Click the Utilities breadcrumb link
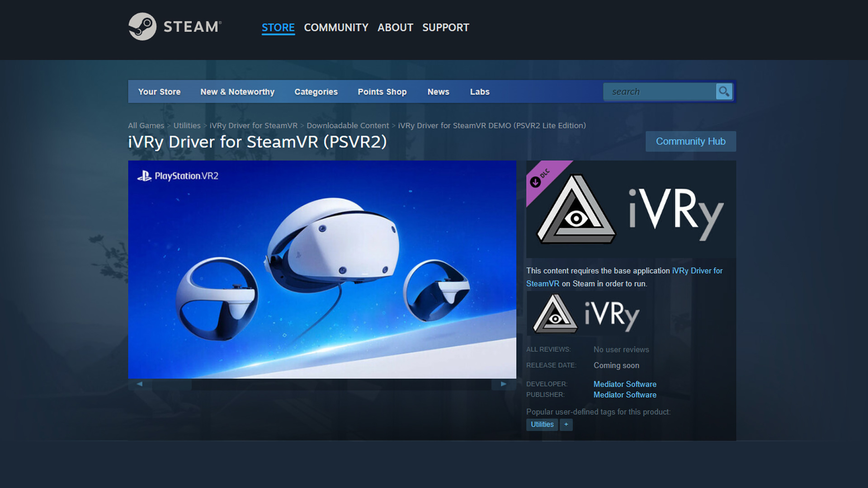Screen dimensions: 868x488 pyautogui.click(x=187, y=126)
